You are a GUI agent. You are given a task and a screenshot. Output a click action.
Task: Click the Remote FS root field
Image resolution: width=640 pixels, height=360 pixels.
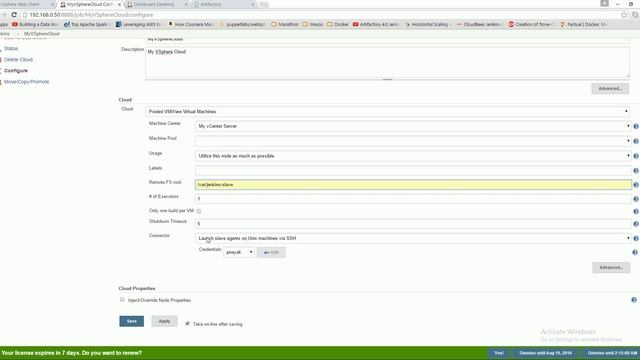pyautogui.click(x=413, y=184)
